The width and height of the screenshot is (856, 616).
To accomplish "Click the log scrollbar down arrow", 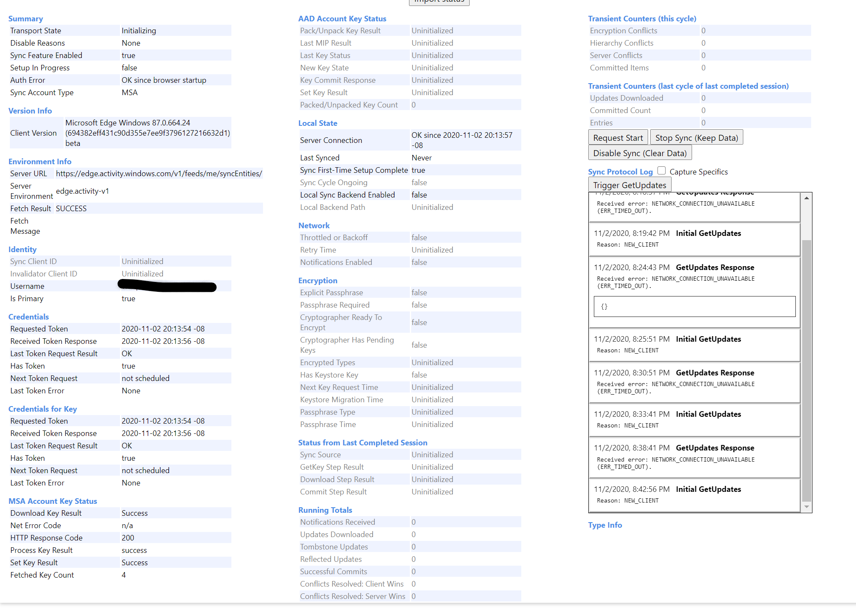I will (806, 507).
